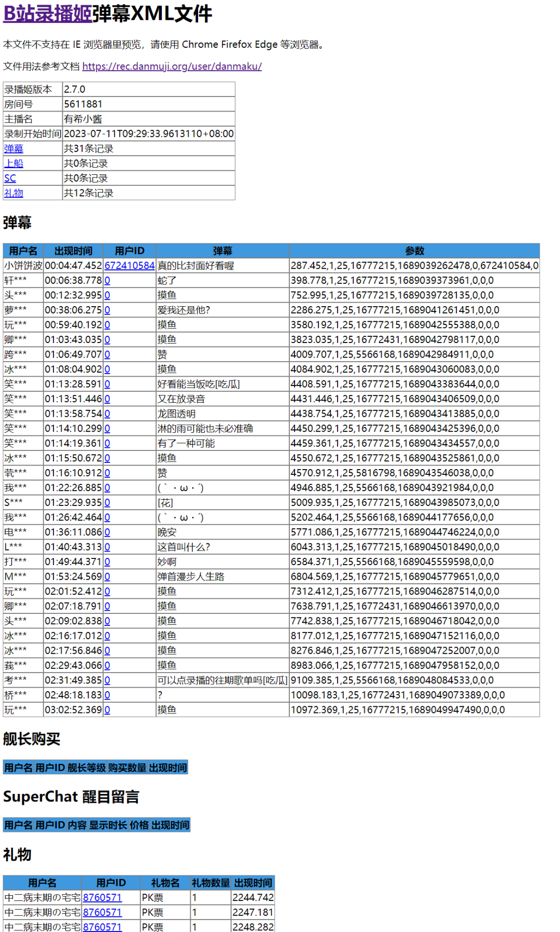
Task: Open user ID link in 蛇了 row
Action: pos(107,280)
